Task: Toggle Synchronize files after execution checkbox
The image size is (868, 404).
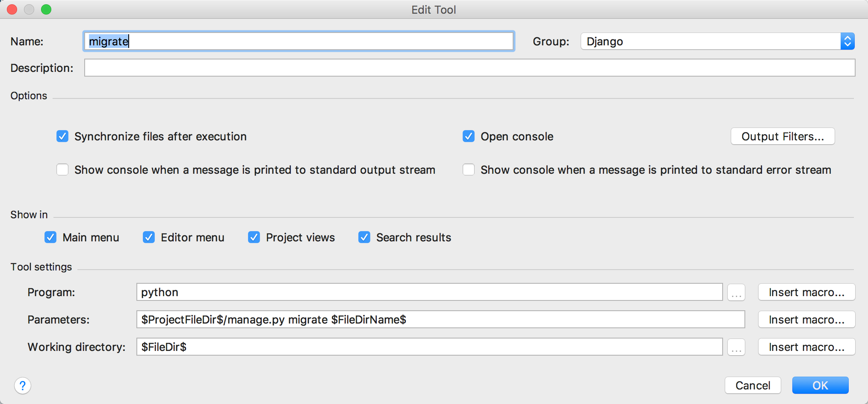Action: coord(62,137)
